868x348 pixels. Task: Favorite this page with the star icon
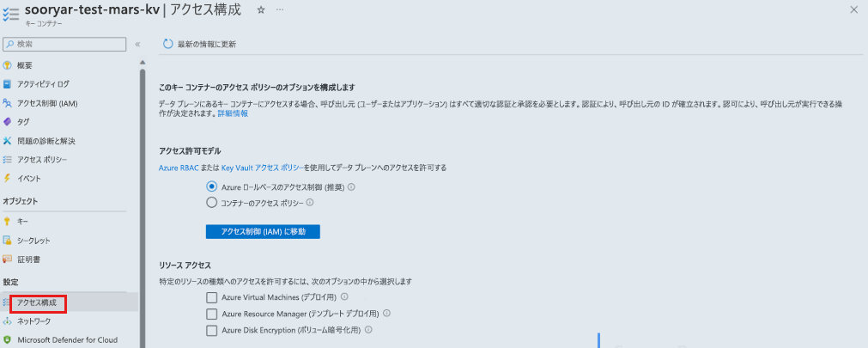point(261,10)
